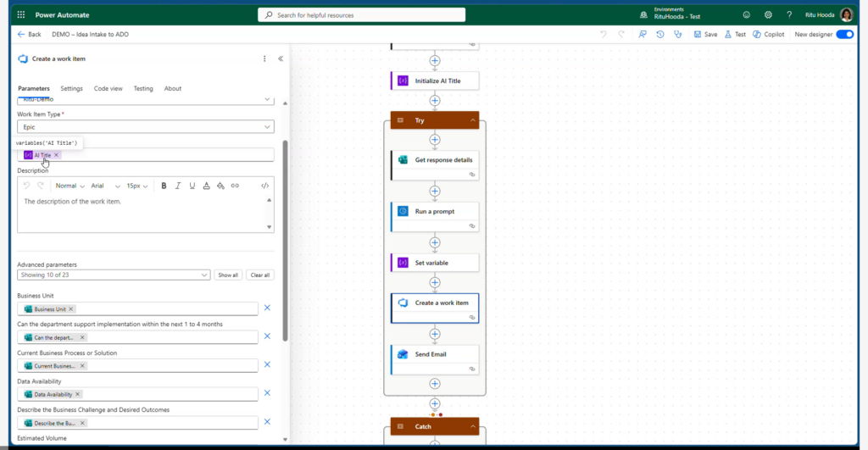Choose the font color icon in editor
The image size is (868, 450).
206,186
